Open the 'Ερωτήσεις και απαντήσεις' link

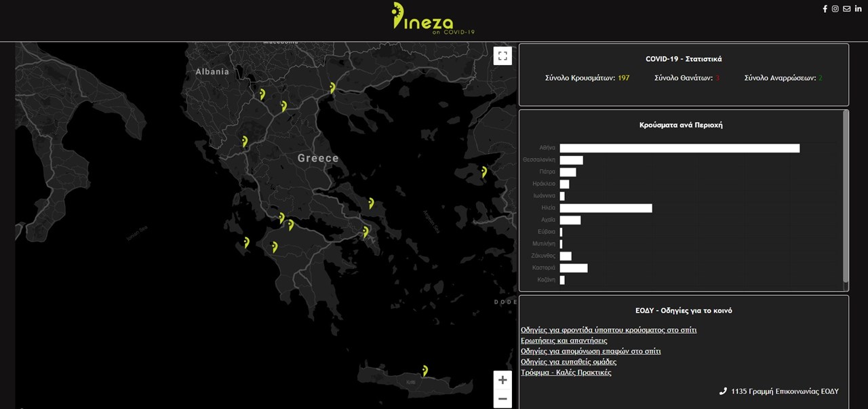click(564, 340)
